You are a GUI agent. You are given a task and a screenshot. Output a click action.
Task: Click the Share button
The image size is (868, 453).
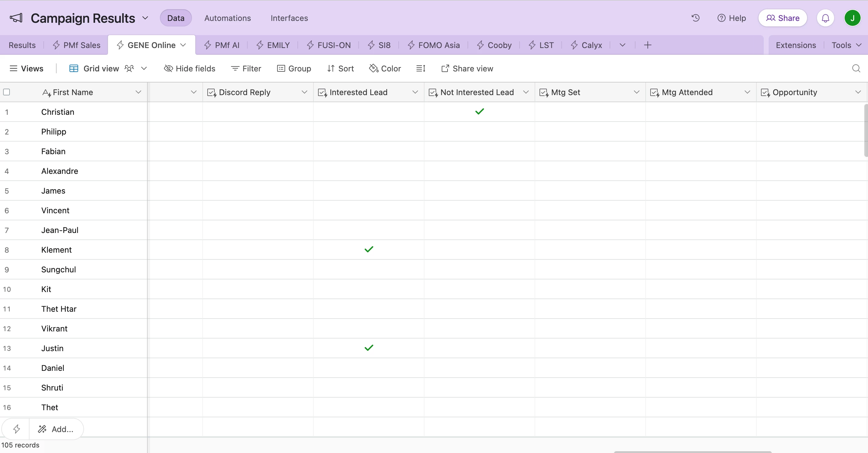point(782,18)
